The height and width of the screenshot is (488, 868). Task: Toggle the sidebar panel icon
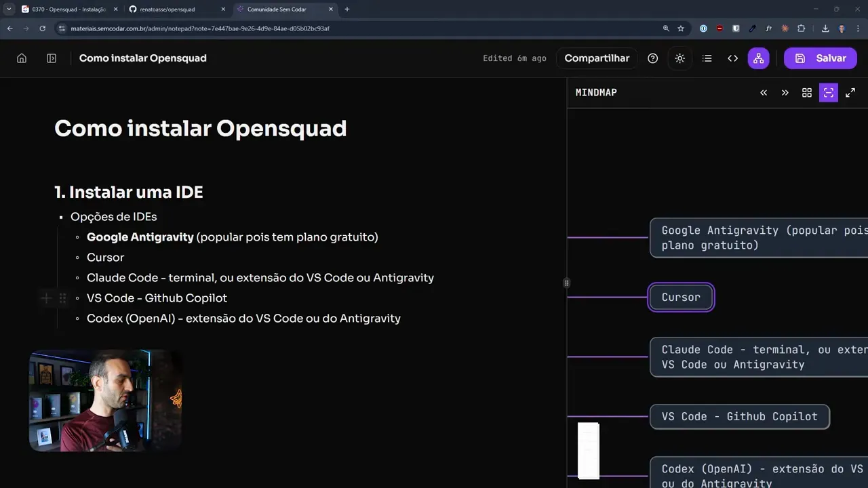point(51,58)
